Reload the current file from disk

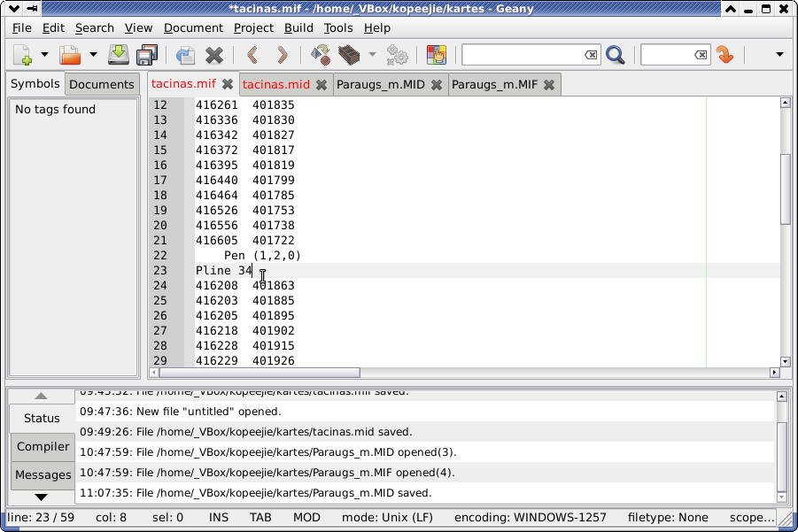pos(185,55)
